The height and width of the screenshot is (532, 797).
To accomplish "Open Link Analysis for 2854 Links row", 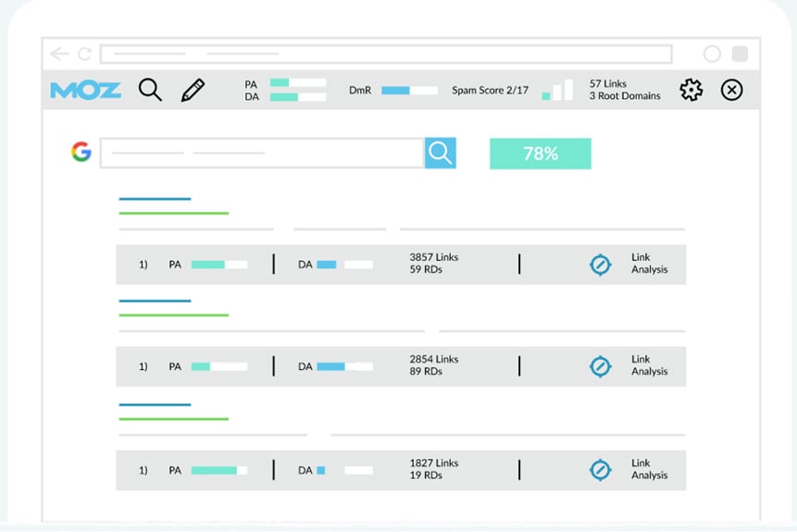I will 650,365.
